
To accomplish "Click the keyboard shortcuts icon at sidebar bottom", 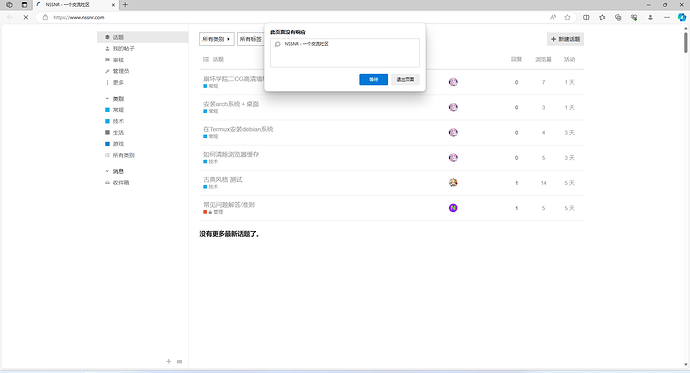I will coord(180,362).
